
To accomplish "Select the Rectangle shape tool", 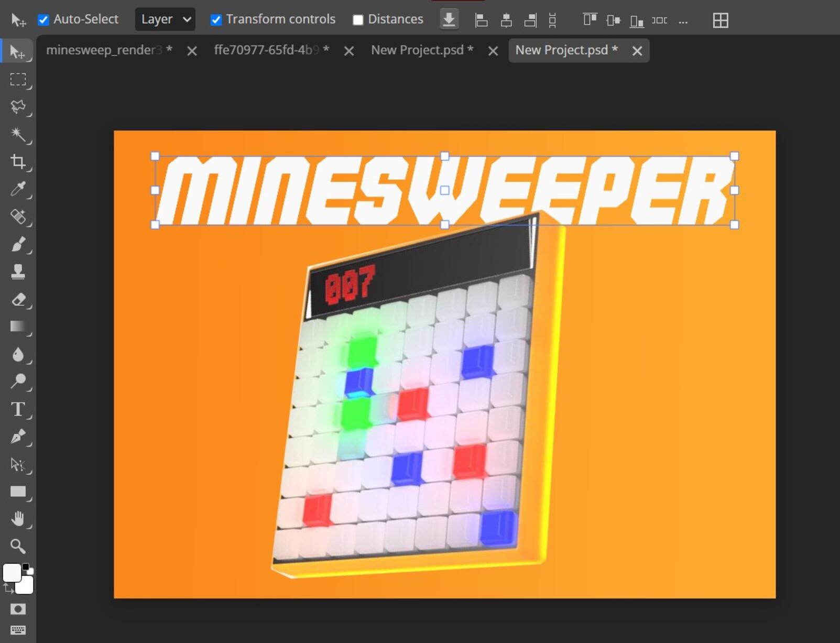I will tap(18, 492).
